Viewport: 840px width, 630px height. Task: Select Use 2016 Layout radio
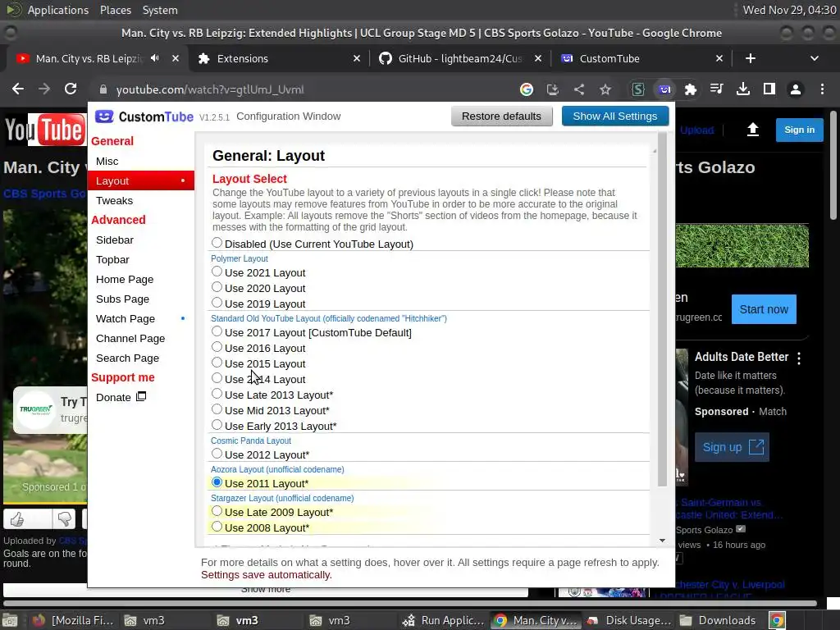(217, 347)
